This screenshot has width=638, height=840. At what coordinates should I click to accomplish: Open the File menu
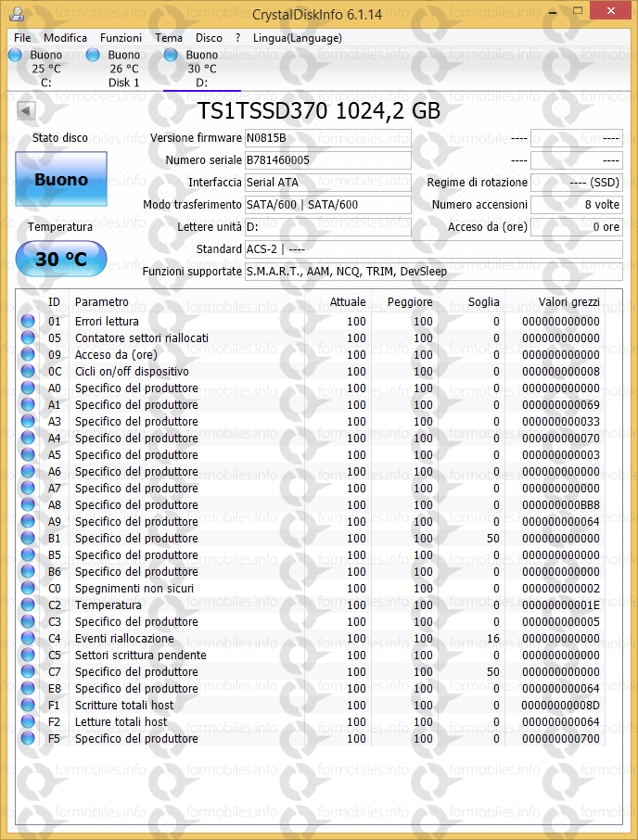22,38
